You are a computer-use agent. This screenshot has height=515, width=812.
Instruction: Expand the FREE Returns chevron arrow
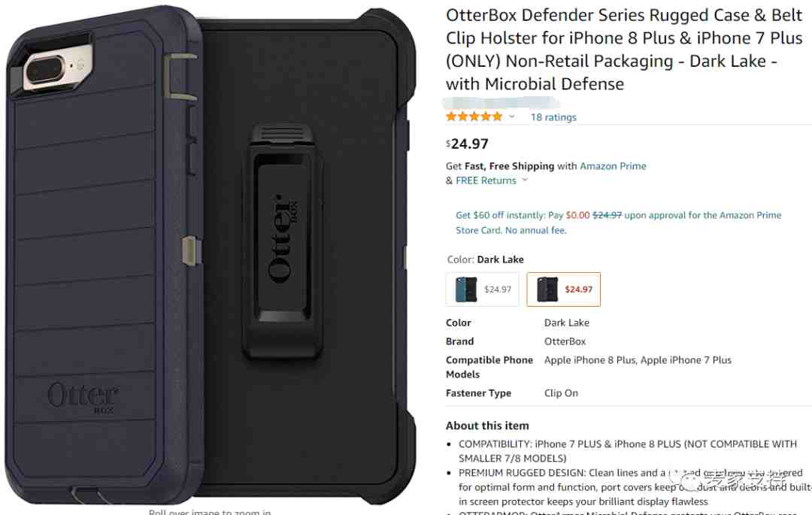pyautogui.click(x=525, y=180)
